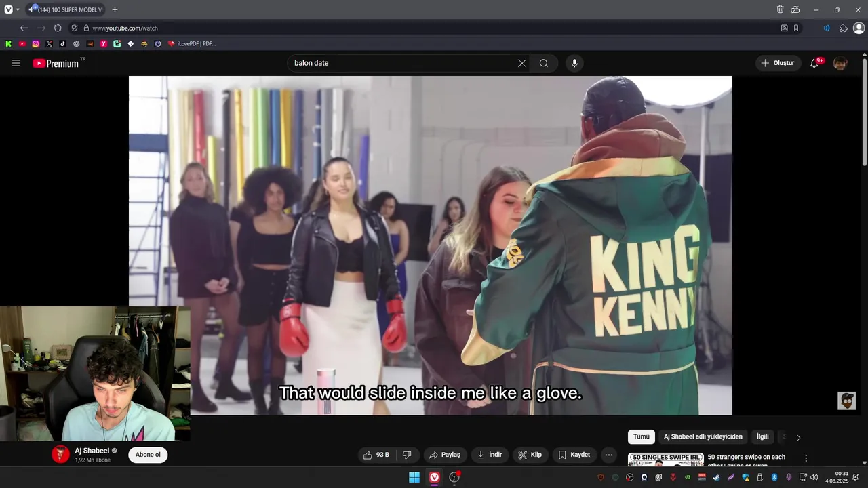The width and height of the screenshot is (868, 488).
Task: Clear the search query
Action: coord(522,63)
